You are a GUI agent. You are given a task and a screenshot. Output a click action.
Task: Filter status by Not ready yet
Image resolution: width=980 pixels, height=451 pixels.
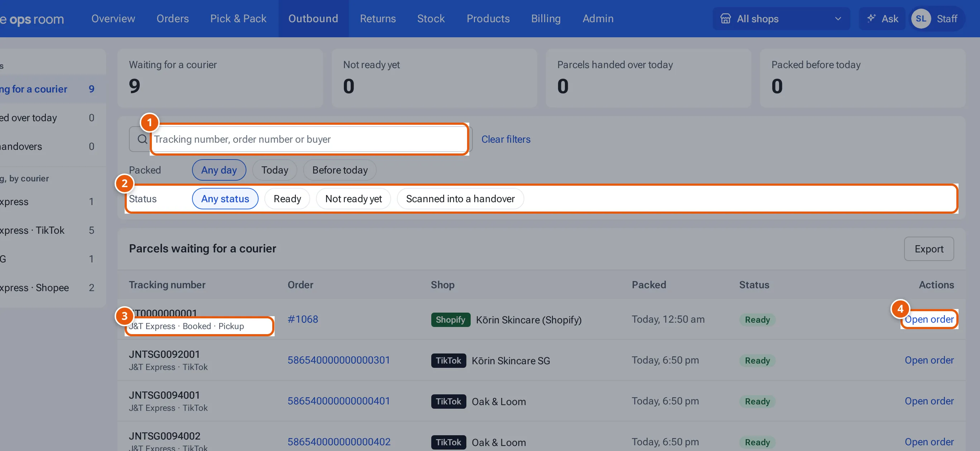[354, 199]
